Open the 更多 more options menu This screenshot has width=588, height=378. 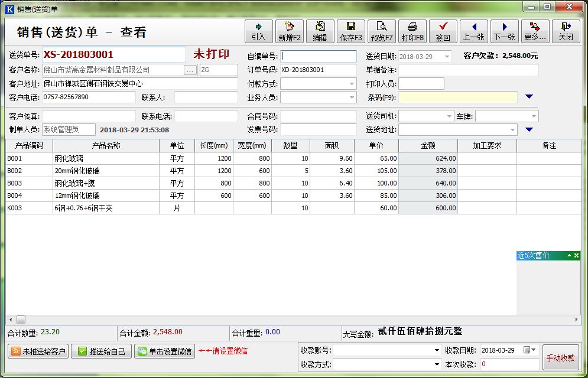[x=535, y=31]
